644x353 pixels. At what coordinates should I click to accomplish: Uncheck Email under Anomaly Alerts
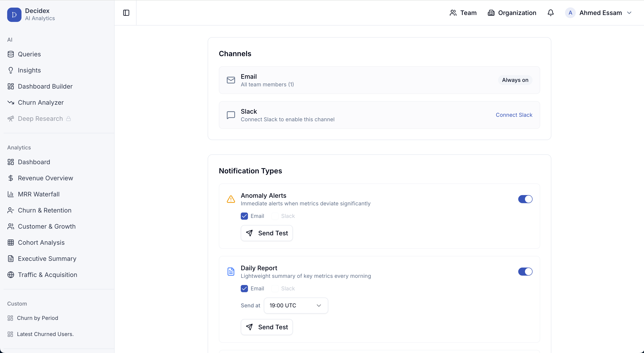point(244,216)
